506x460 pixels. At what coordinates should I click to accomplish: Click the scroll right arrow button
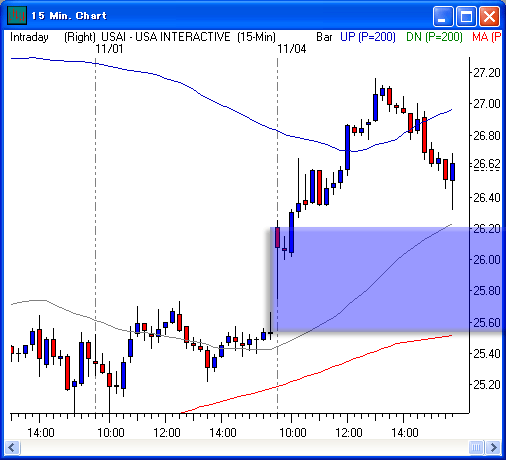point(493,447)
